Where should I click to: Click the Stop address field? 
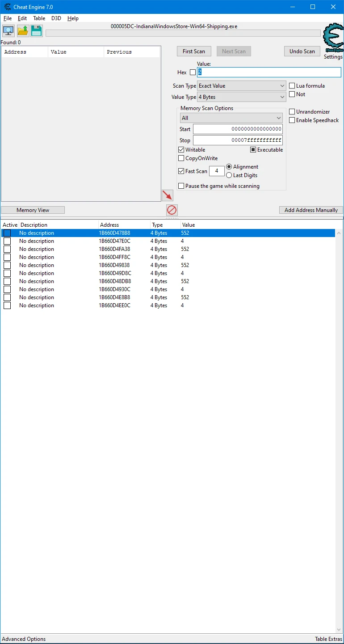(x=238, y=140)
